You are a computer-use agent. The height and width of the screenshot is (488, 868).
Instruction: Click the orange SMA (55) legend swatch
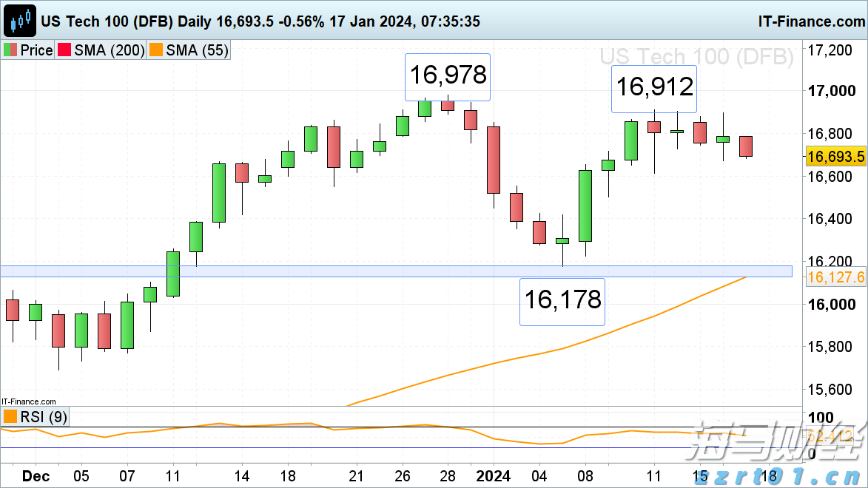[x=155, y=50]
